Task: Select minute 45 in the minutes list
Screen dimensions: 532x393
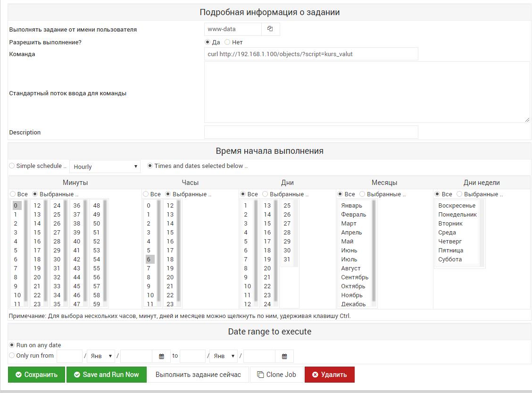Action: [77, 286]
